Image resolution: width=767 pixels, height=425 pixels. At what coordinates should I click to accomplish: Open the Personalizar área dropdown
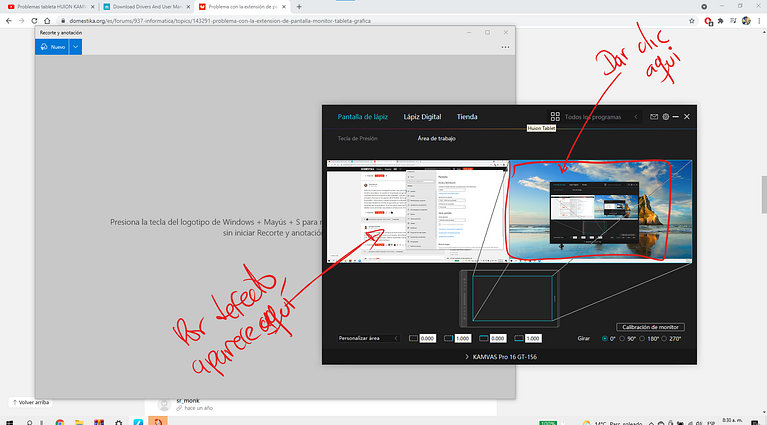pyautogui.click(x=369, y=338)
